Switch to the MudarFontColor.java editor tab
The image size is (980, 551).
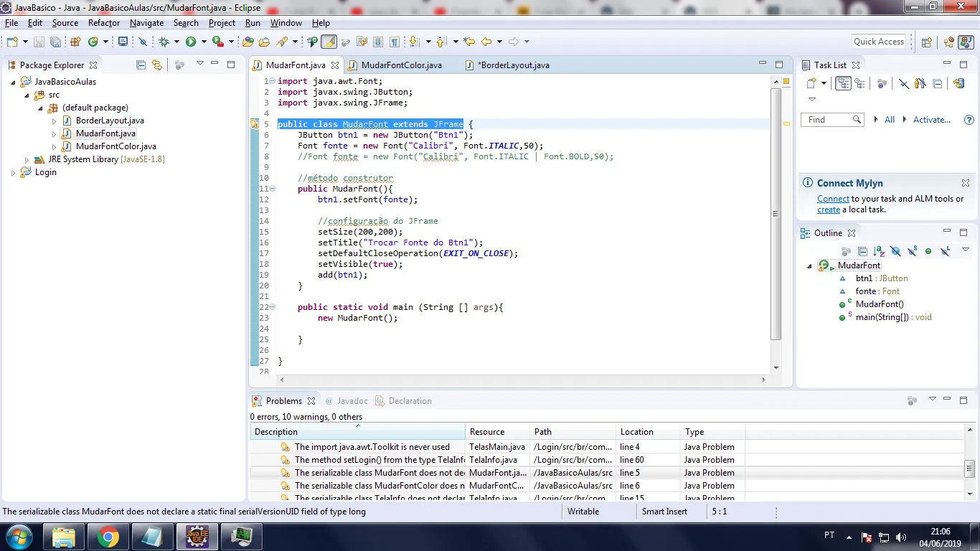(x=401, y=65)
